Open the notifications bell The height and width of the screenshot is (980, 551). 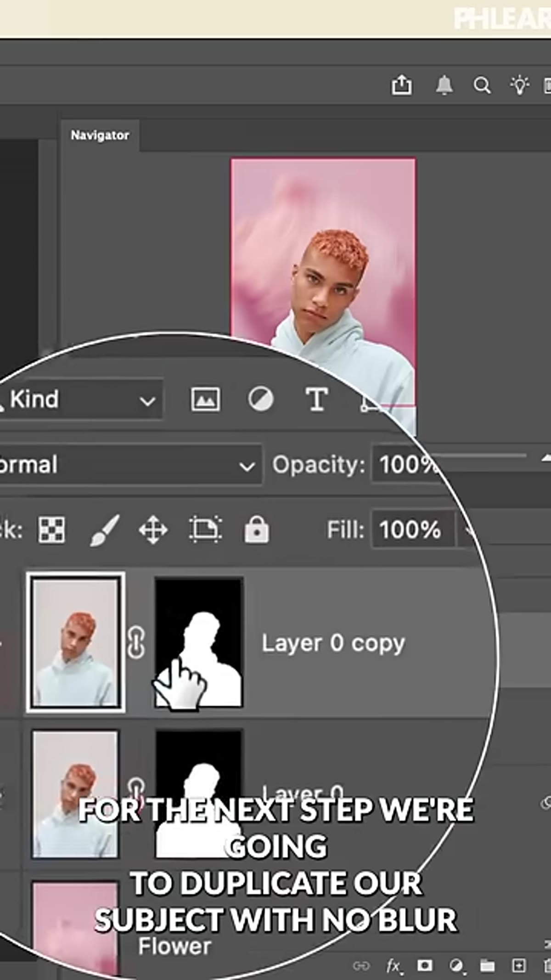[x=444, y=85]
